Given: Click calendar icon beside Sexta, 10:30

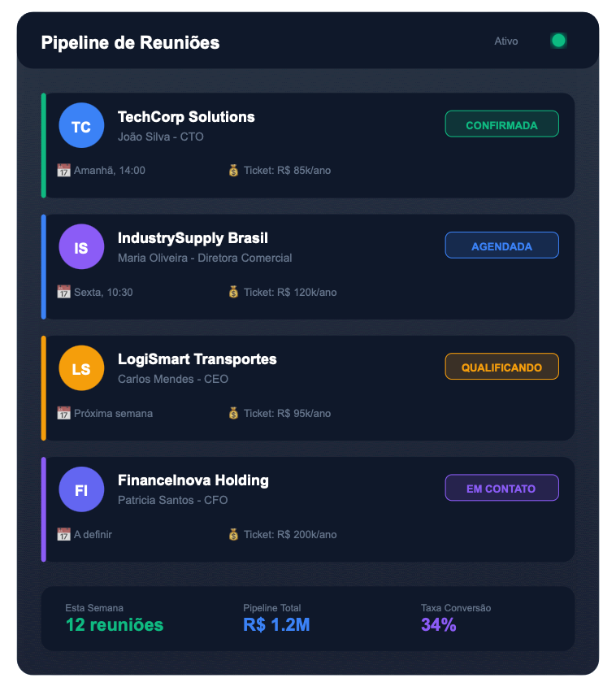Looking at the screenshot, I should click(64, 292).
